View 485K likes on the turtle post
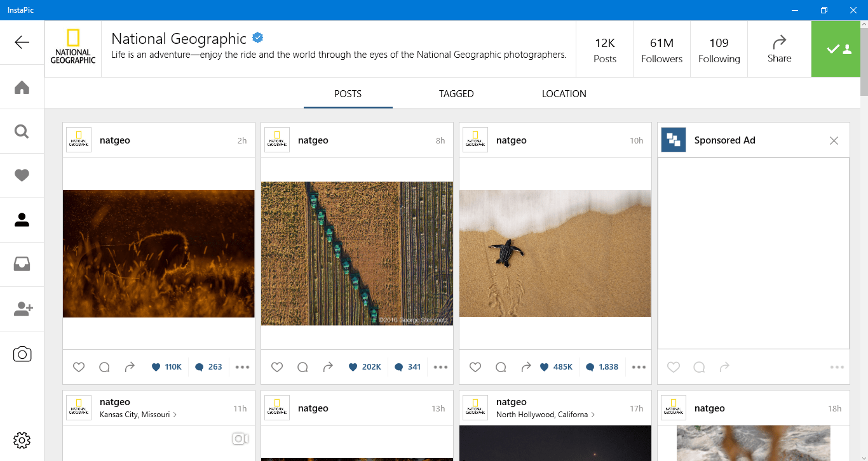This screenshot has width=868, height=461. (556, 367)
